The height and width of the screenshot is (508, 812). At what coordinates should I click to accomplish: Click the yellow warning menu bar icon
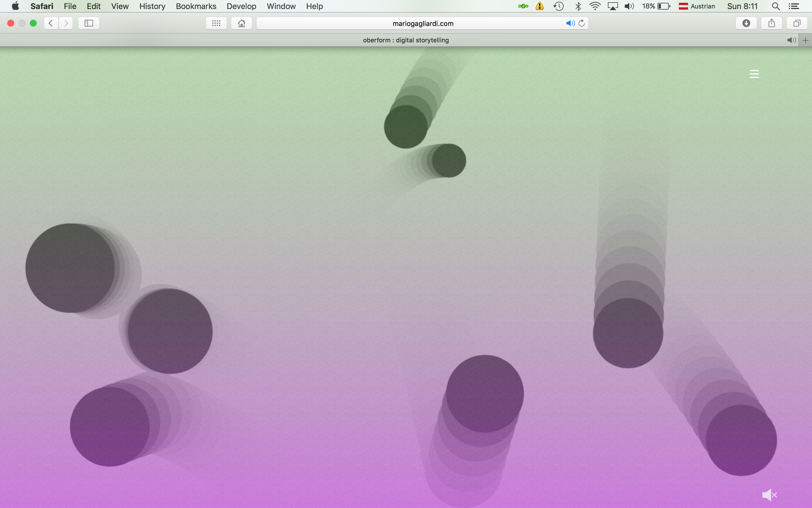point(540,6)
